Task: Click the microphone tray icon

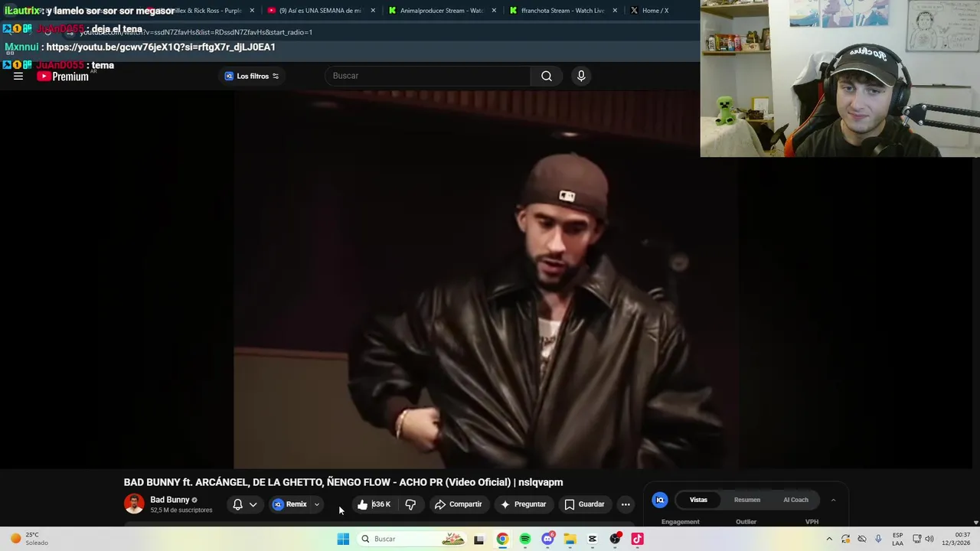Action: [x=878, y=539]
